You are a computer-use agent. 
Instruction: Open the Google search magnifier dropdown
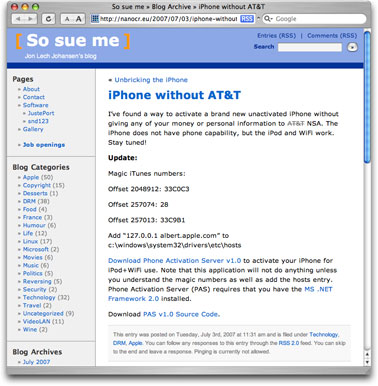268,19
